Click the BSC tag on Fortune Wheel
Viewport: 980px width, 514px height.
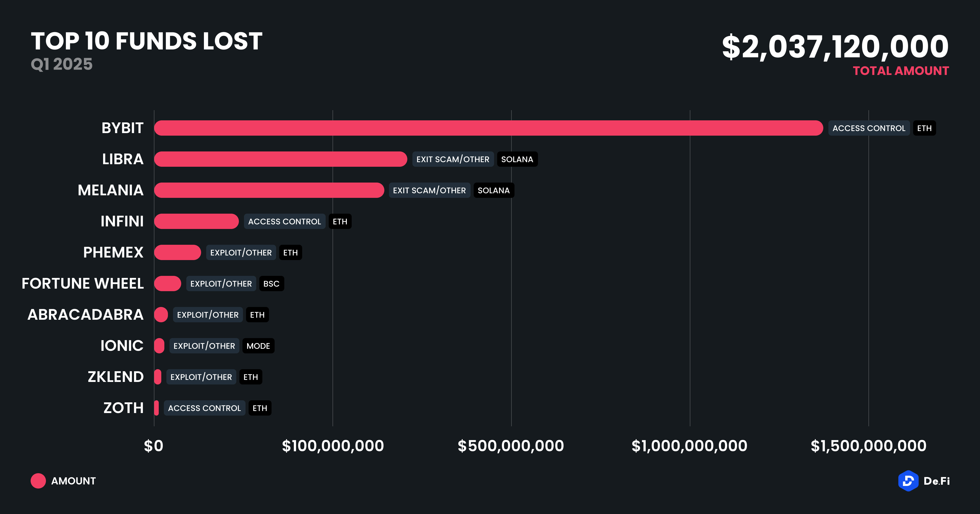click(x=271, y=284)
